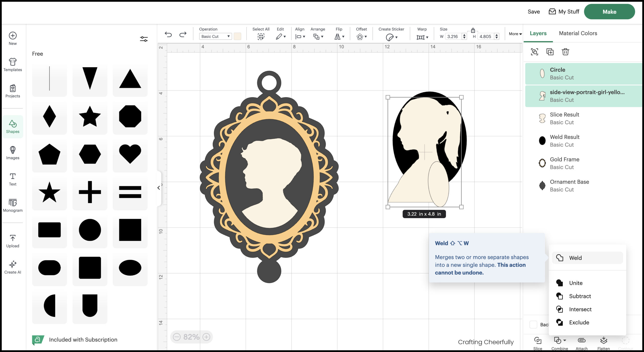Click the Make button
This screenshot has width=644, height=352.
(610, 12)
